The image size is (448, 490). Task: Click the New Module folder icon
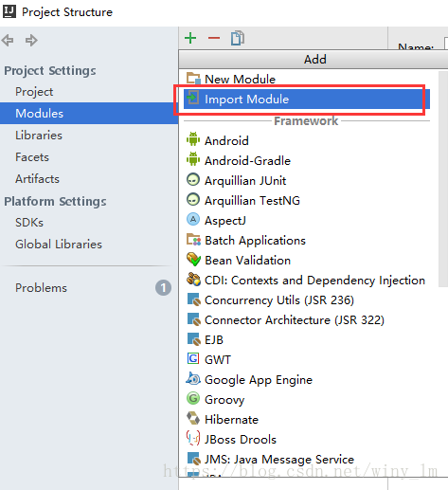coord(193,79)
